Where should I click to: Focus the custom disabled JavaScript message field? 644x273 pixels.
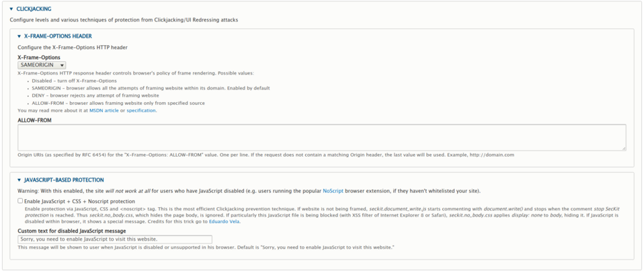coord(115,239)
